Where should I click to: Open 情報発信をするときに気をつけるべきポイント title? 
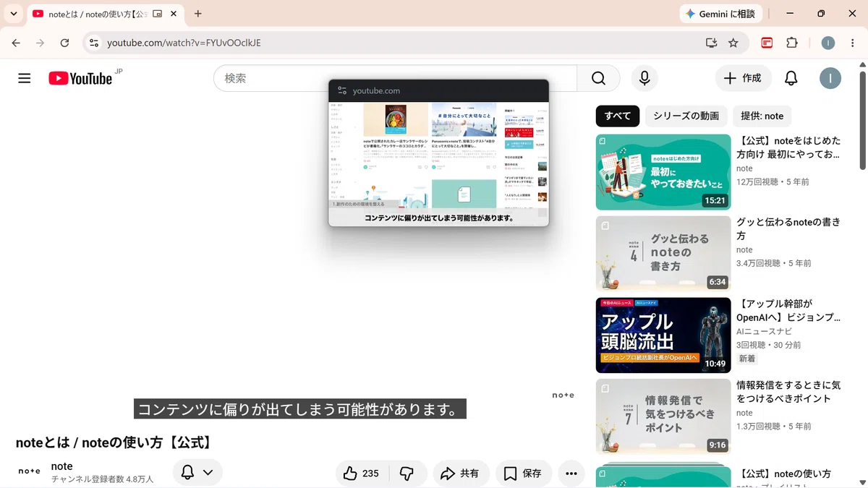point(788,392)
